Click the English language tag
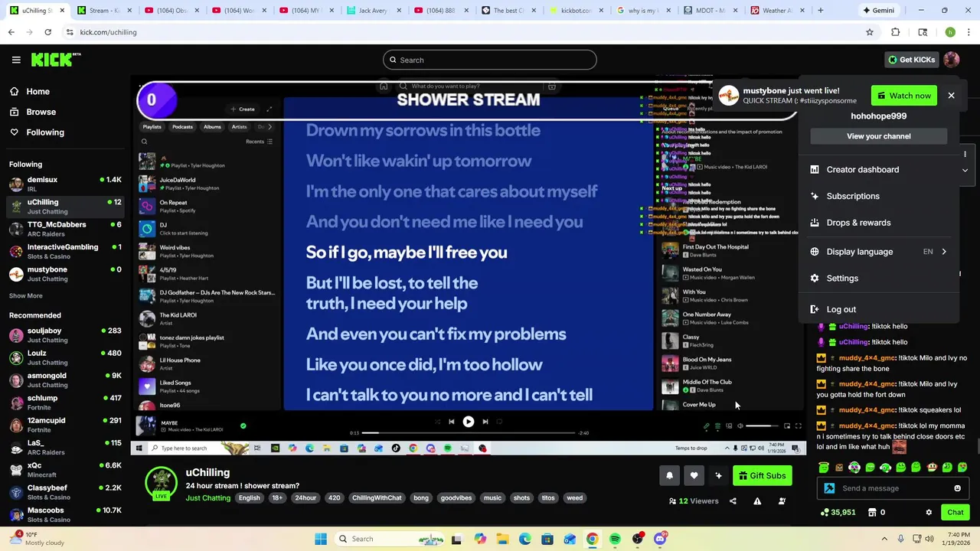 (x=249, y=498)
